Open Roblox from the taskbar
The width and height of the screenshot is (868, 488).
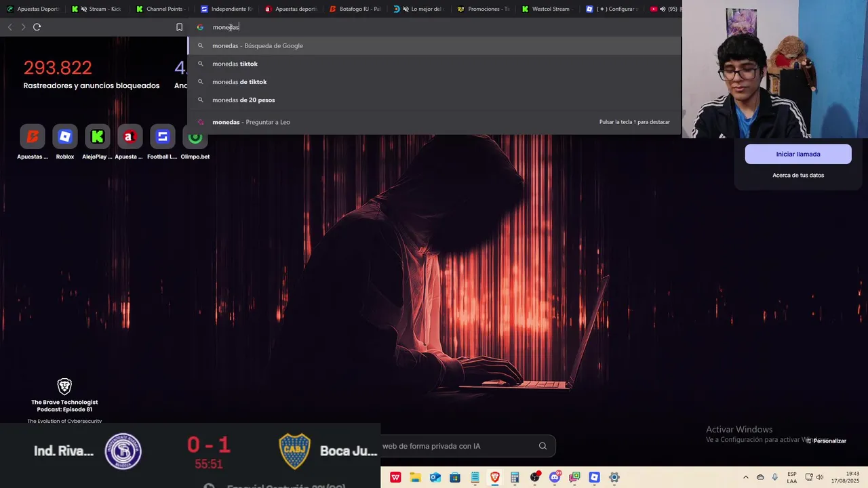click(595, 477)
